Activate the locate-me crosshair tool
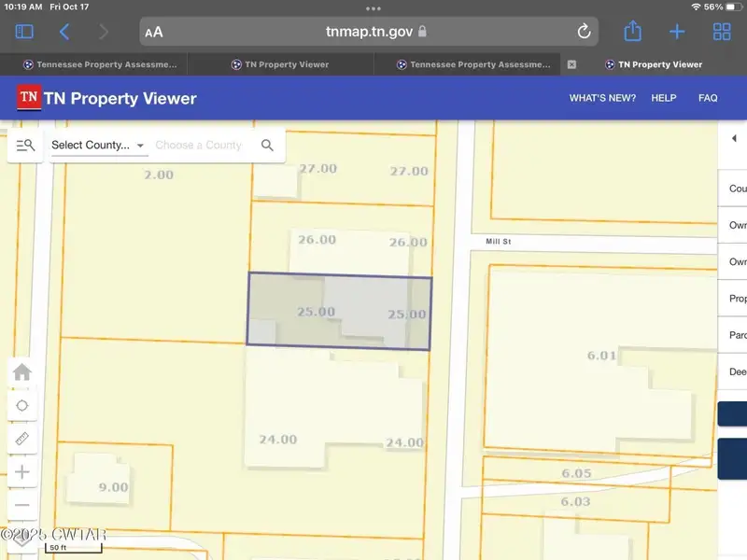The width and height of the screenshot is (747, 560). (x=22, y=405)
